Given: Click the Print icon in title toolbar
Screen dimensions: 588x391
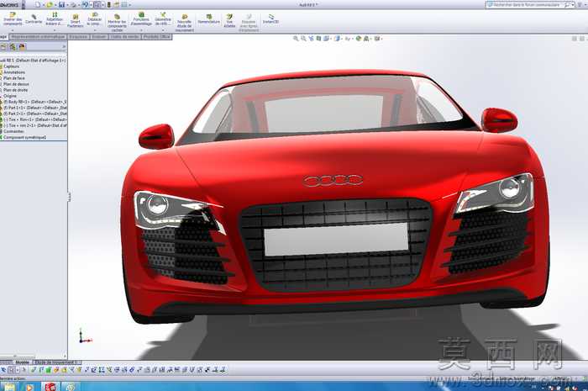Looking at the screenshot, I should click(73, 4).
